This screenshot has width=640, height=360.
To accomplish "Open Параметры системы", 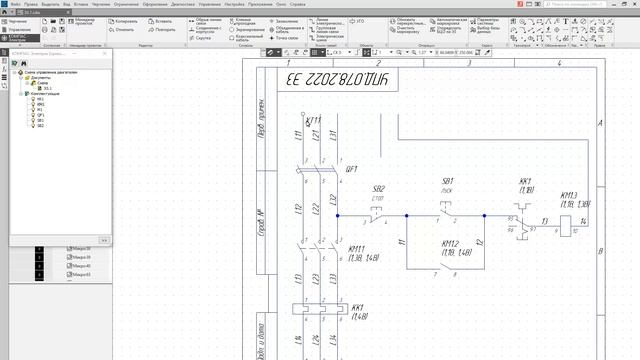I will coord(484,21).
